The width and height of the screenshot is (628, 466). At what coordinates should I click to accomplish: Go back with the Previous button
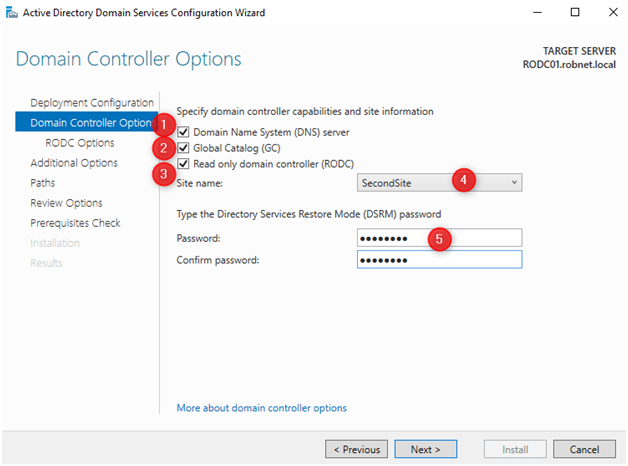pos(356,449)
